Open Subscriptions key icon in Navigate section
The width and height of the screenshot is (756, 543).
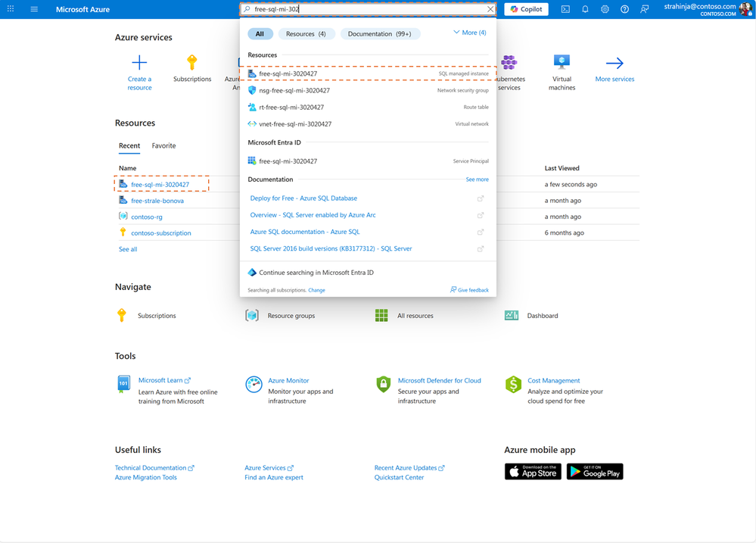click(122, 315)
